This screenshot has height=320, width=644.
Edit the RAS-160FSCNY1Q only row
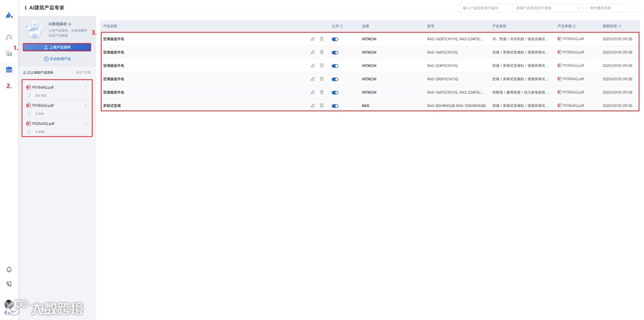click(x=312, y=52)
